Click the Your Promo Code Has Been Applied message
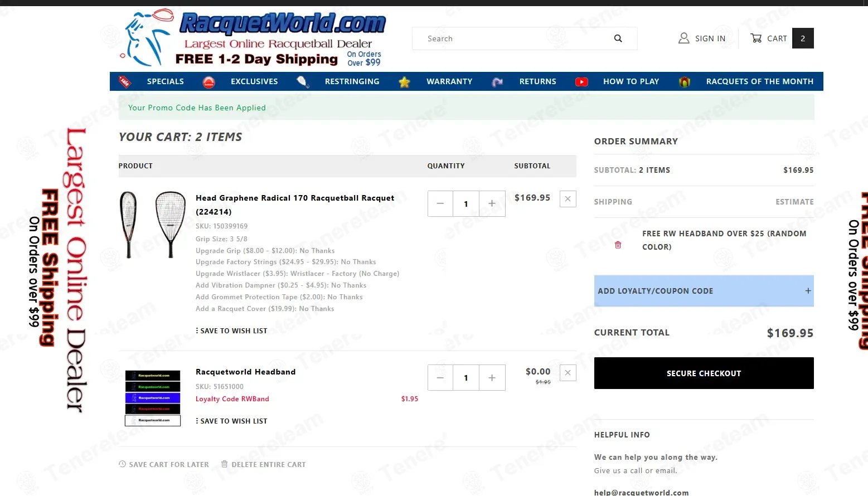 coord(197,108)
